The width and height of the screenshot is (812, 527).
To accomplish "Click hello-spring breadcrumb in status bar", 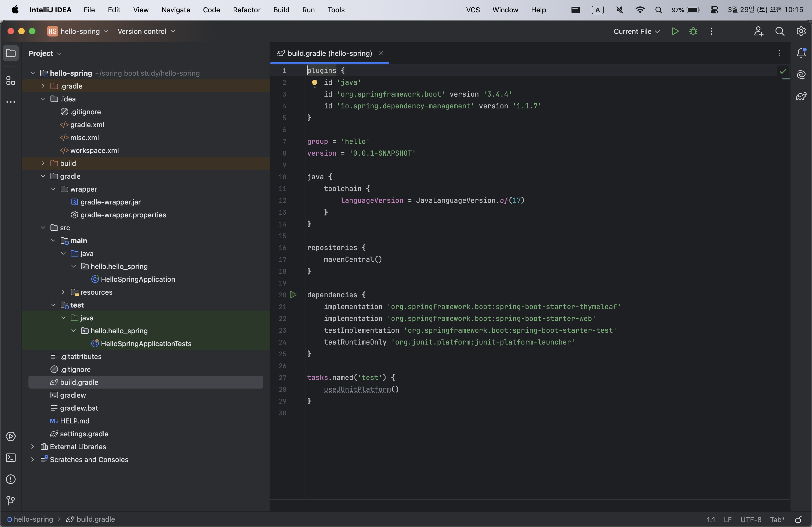I will (x=30, y=519).
